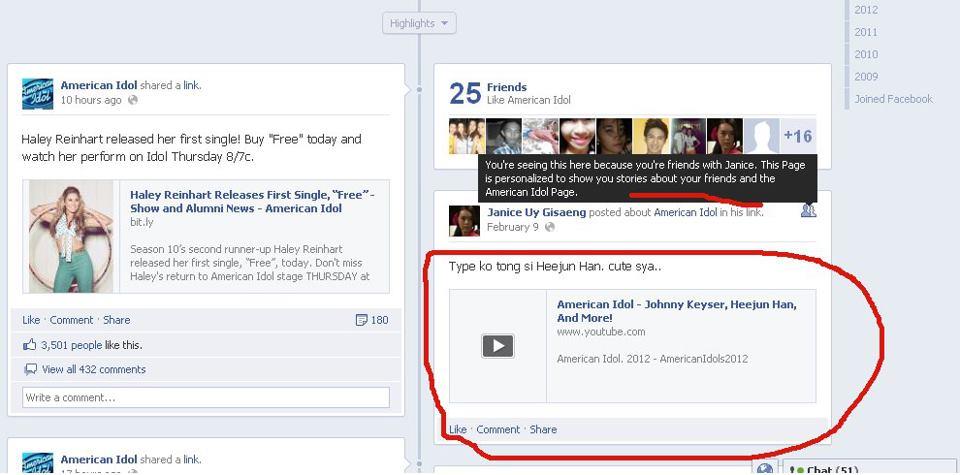Open American Idol avatar on Haley Reinhart post

[37, 94]
